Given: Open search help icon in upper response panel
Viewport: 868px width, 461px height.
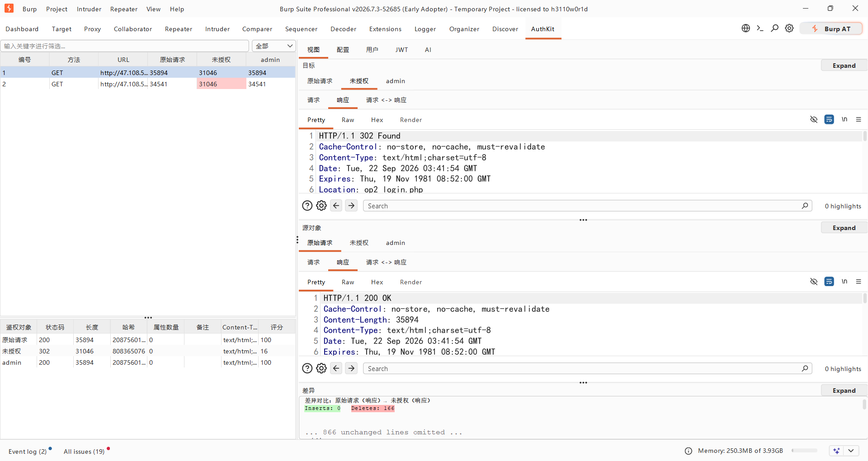Looking at the screenshot, I should pyautogui.click(x=307, y=206).
